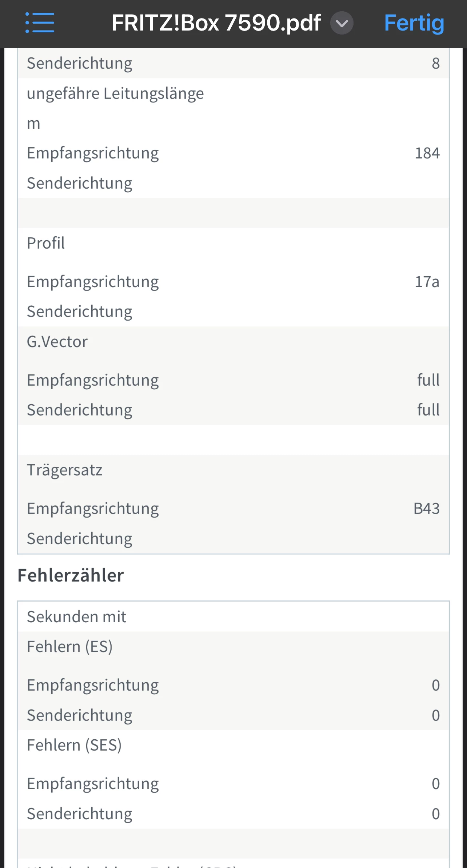Expand the document title dropdown chevron

pos(342,23)
